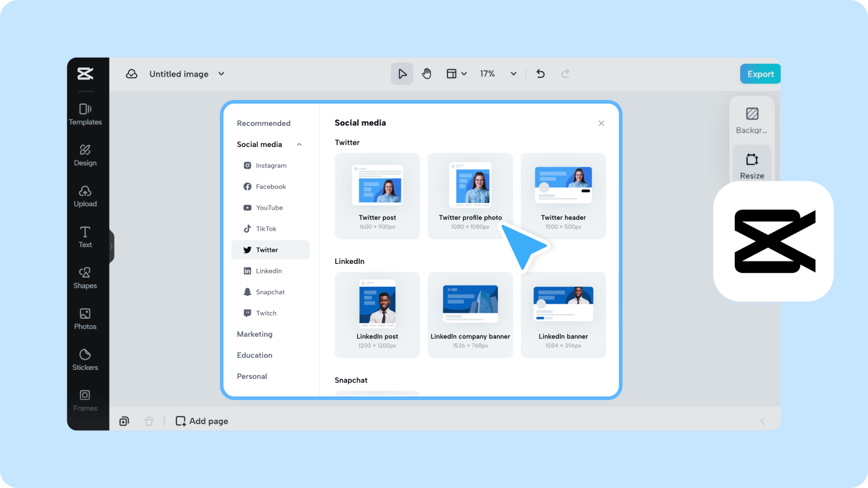Viewport: 868px width, 488px height.
Task: Choose Twitch from the list
Action: coord(271,313)
